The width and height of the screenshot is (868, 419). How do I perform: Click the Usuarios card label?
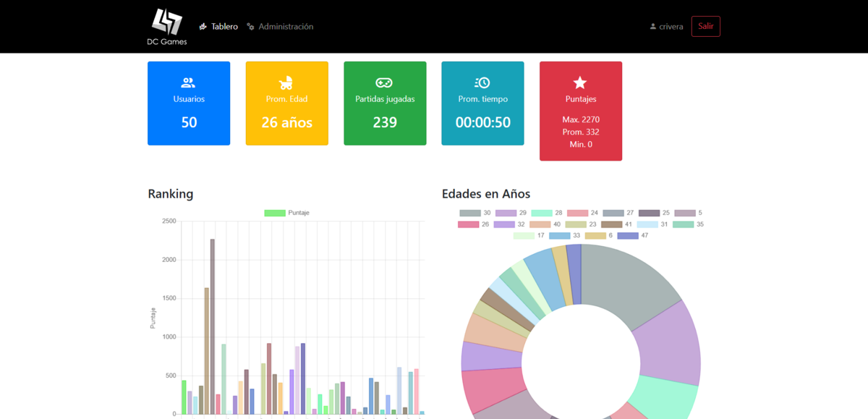[189, 99]
